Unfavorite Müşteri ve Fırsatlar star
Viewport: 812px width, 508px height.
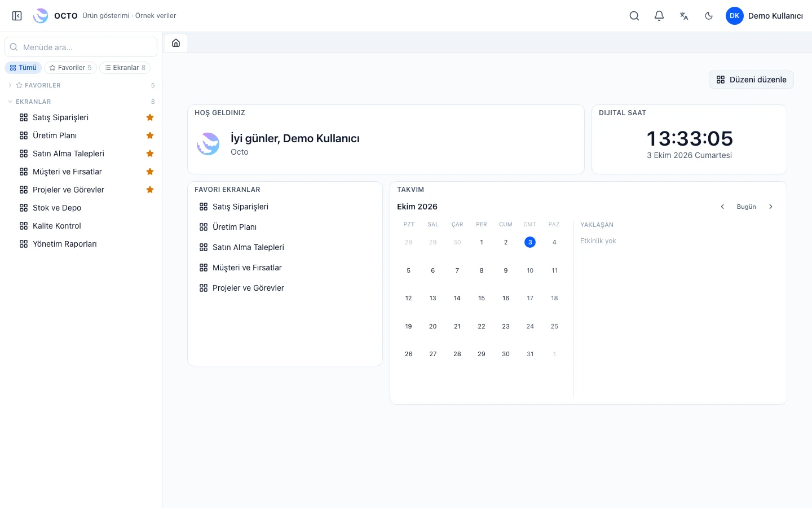[x=150, y=172]
